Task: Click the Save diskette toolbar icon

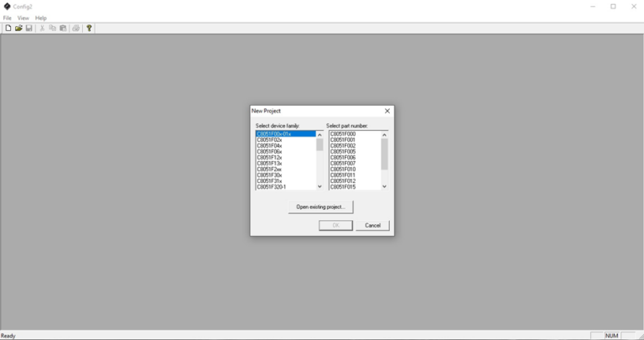Action: (x=29, y=28)
